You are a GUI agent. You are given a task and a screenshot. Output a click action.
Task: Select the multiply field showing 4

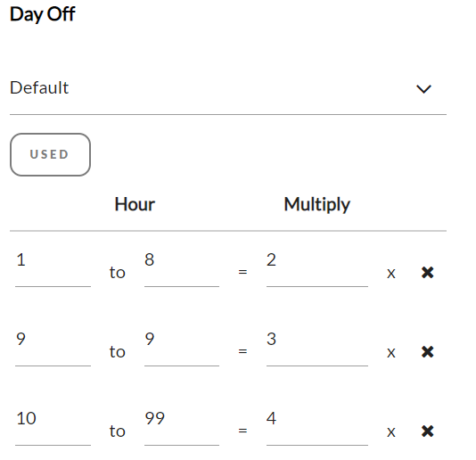(317, 425)
